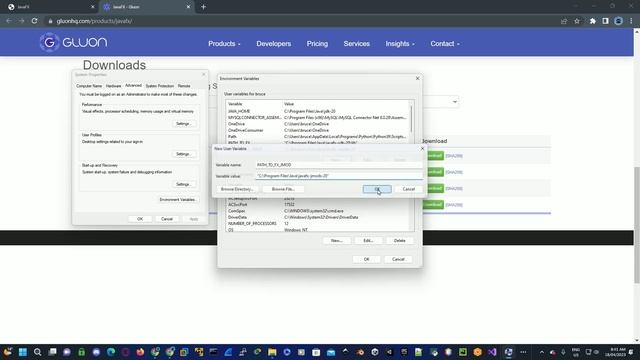View site information via the lock icon
The width and height of the screenshot is (640, 360).
[51, 21]
